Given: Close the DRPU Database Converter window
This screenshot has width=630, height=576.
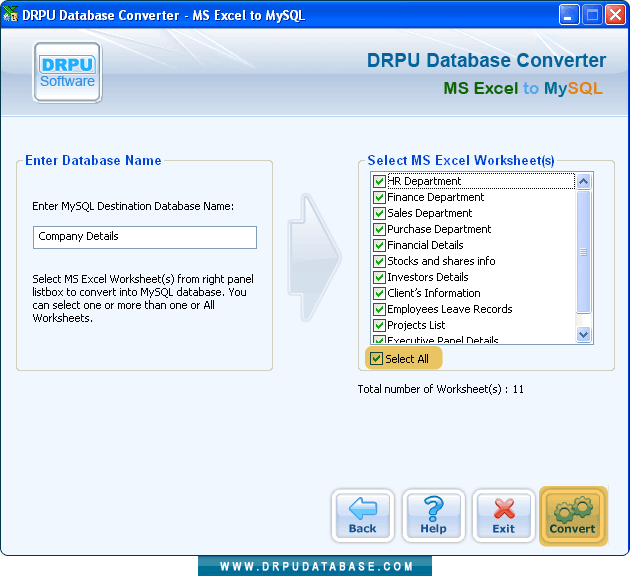Looking at the screenshot, I should tap(616, 15).
